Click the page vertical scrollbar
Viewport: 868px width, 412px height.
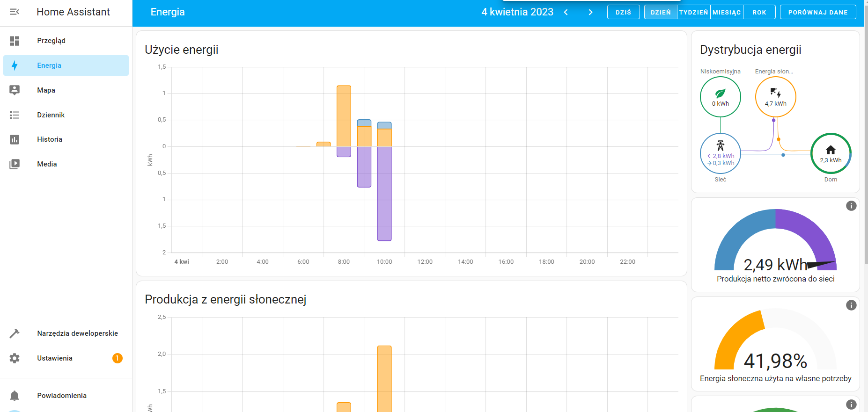pos(865,136)
